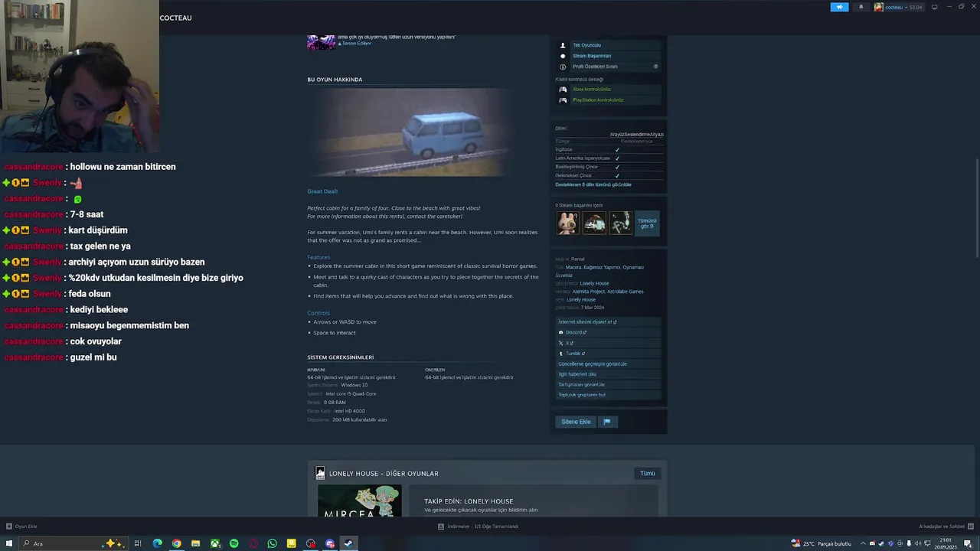Open the Astrolabe Games publisher link
Image resolution: width=980 pixels, height=551 pixels.
click(626, 292)
